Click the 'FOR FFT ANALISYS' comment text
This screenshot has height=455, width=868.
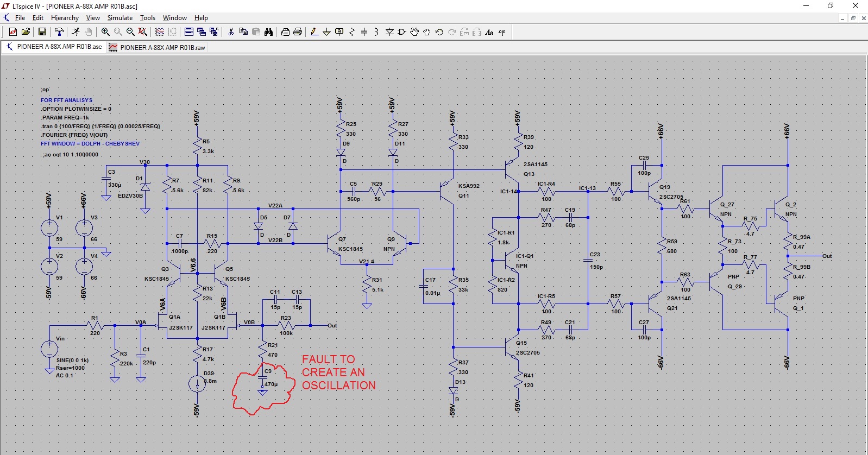tap(66, 100)
